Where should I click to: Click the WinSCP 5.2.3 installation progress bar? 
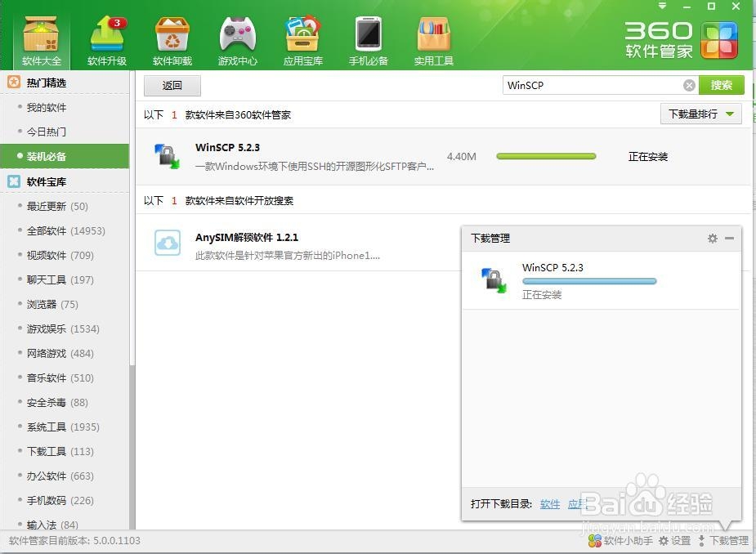pyautogui.click(x=546, y=156)
